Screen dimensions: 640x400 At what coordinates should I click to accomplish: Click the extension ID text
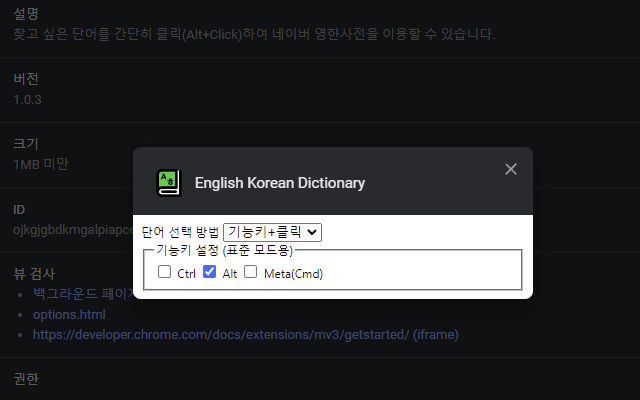[73, 230]
